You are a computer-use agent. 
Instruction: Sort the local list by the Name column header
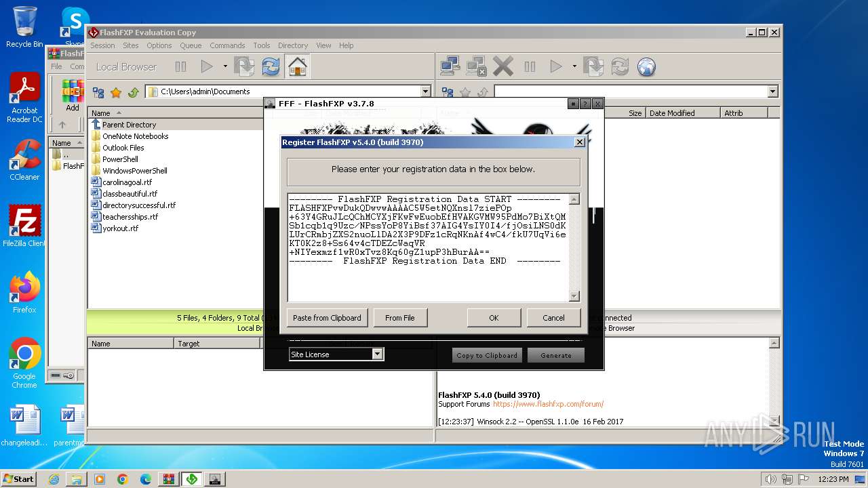coord(176,113)
